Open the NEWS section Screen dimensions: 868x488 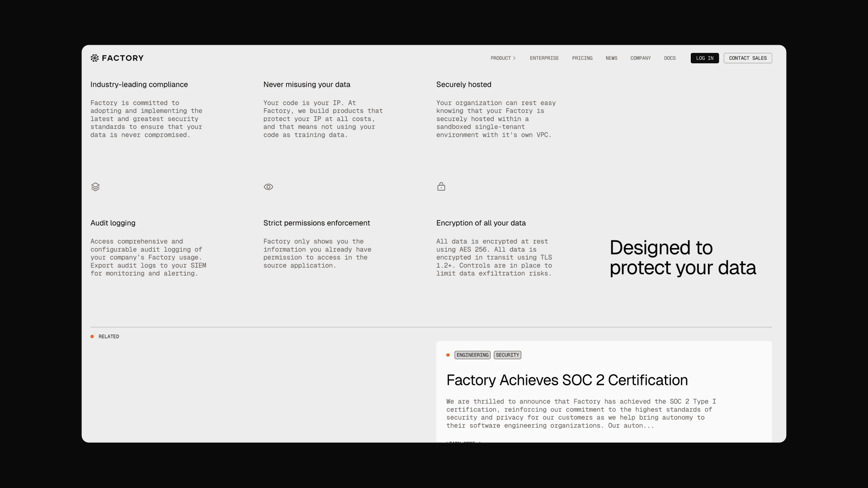[611, 58]
